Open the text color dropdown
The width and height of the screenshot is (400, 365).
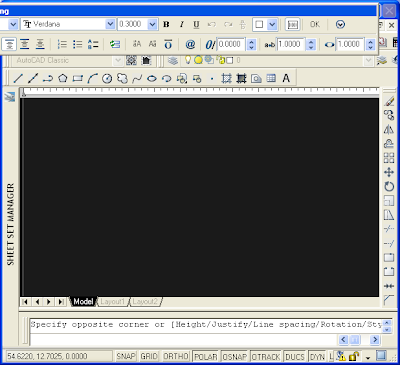pyautogui.click(x=272, y=24)
